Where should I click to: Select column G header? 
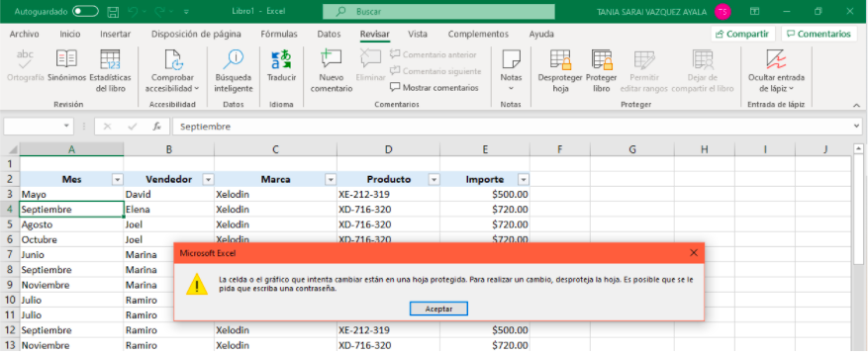coord(632,149)
